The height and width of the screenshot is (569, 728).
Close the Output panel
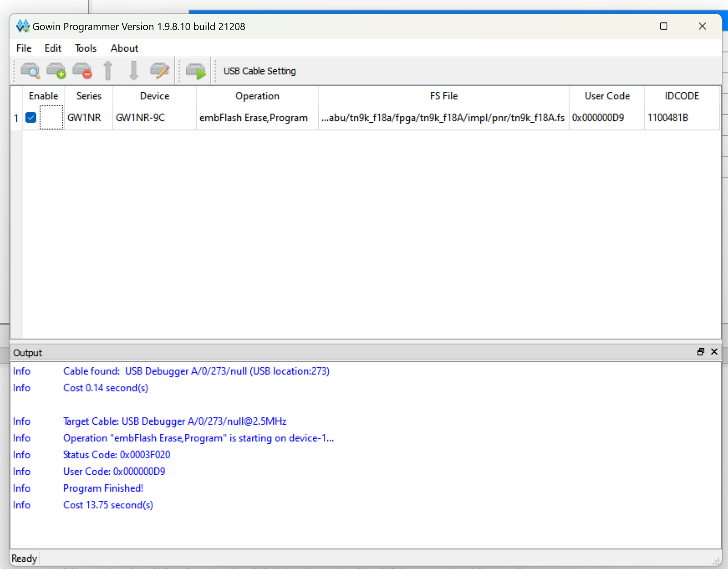(x=714, y=352)
